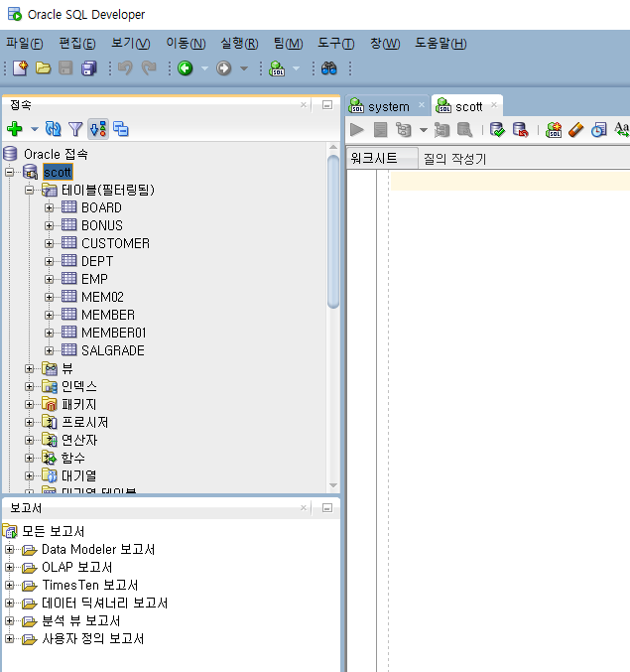Click the Rollback database icon

pyautogui.click(x=520, y=129)
